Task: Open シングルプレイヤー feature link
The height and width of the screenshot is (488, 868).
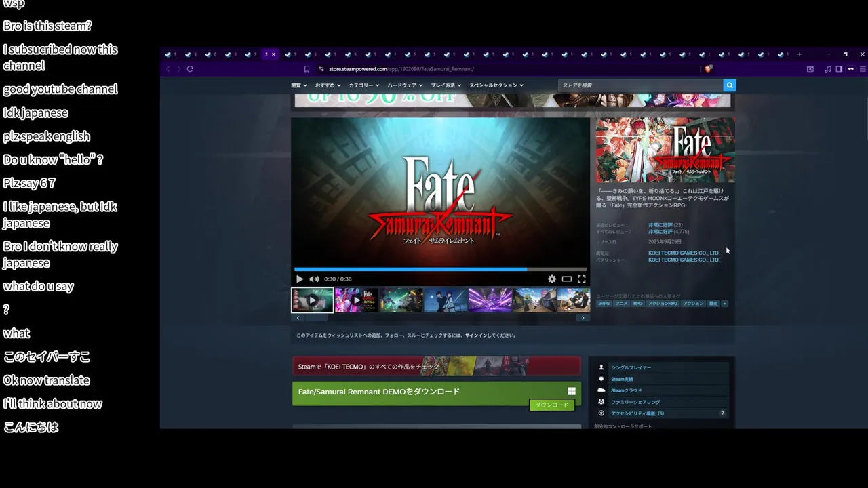Action: coord(631,367)
